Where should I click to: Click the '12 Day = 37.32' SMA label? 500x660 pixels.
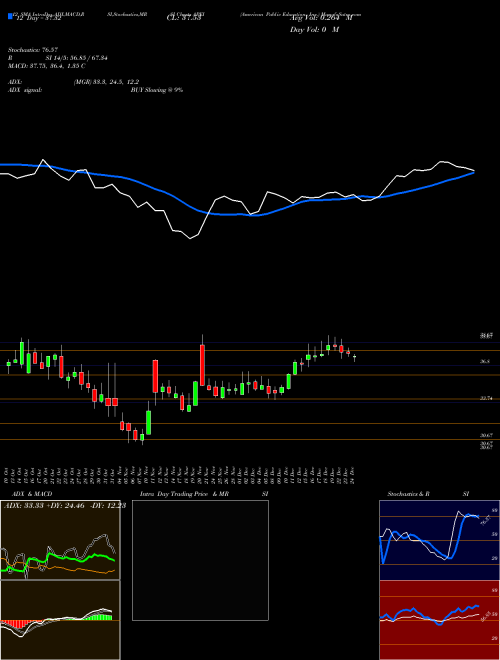pos(38,18)
